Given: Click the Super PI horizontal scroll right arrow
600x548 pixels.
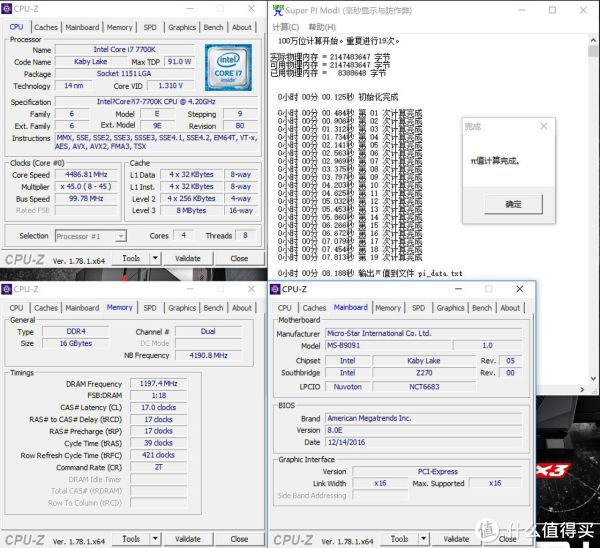Looking at the screenshot, I should point(582,390).
